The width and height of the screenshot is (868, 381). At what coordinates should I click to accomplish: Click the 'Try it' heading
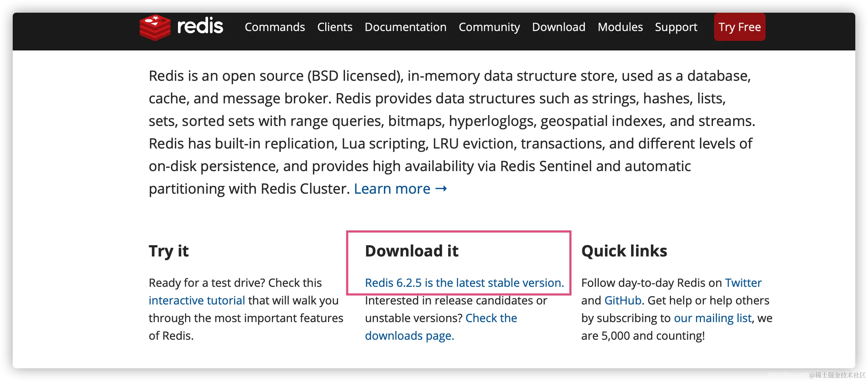pyautogui.click(x=169, y=251)
